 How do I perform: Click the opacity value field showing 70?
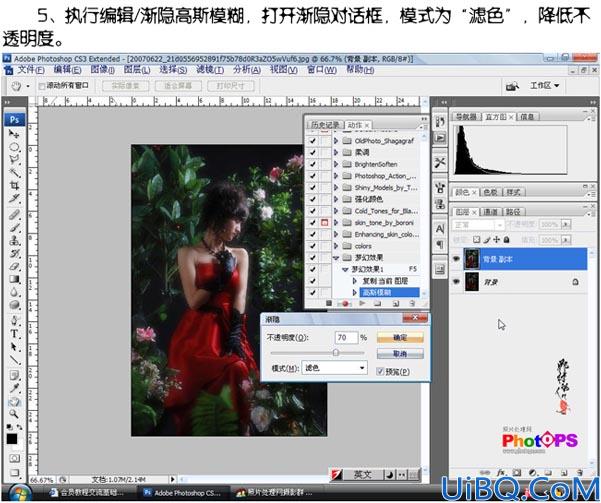pos(346,337)
